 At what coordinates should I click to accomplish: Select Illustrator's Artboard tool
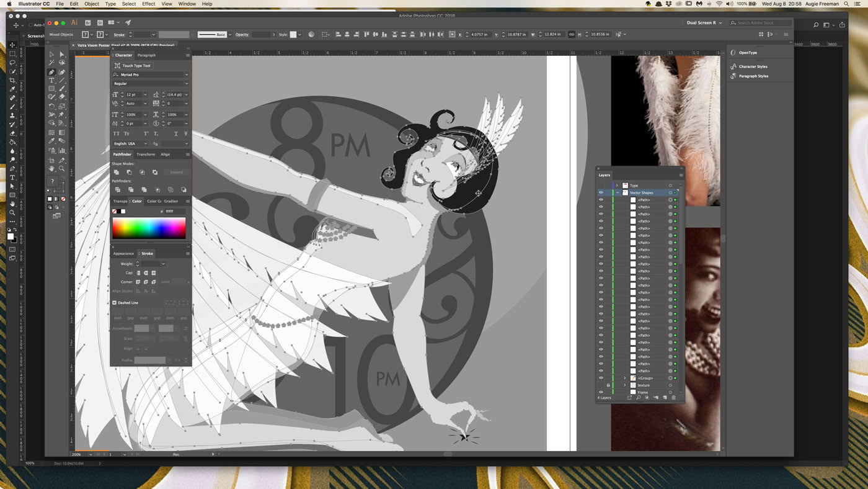click(51, 160)
